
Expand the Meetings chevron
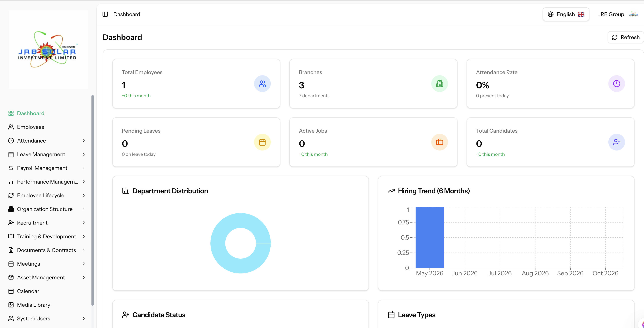(84, 264)
